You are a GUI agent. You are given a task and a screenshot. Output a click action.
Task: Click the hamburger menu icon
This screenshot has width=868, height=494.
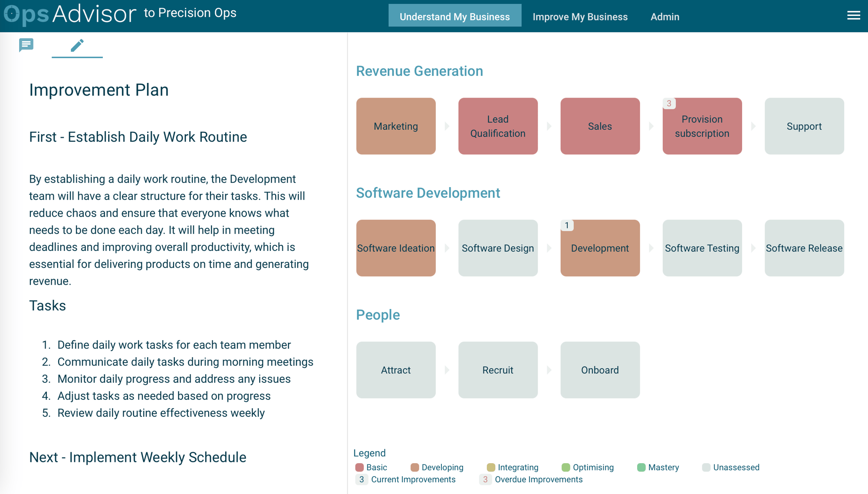point(854,16)
